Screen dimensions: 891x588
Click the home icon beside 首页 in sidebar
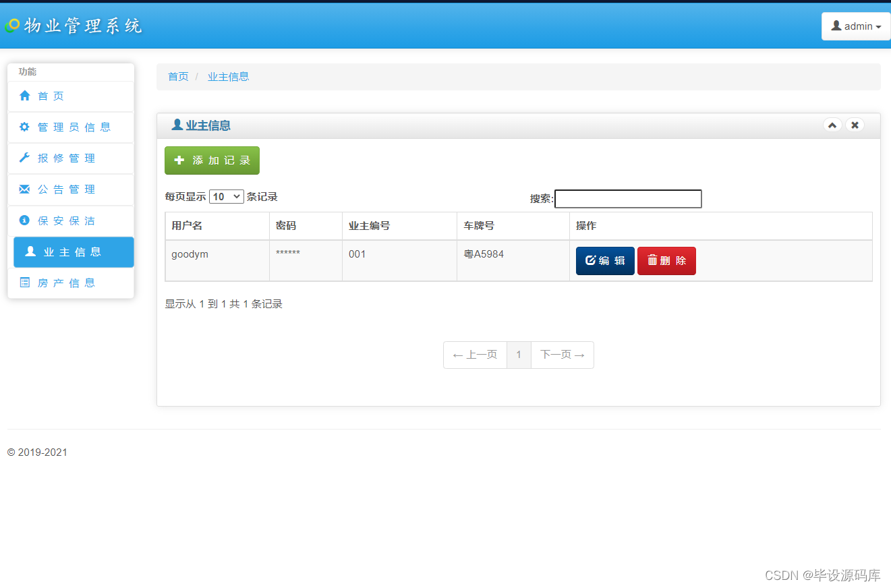25,96
